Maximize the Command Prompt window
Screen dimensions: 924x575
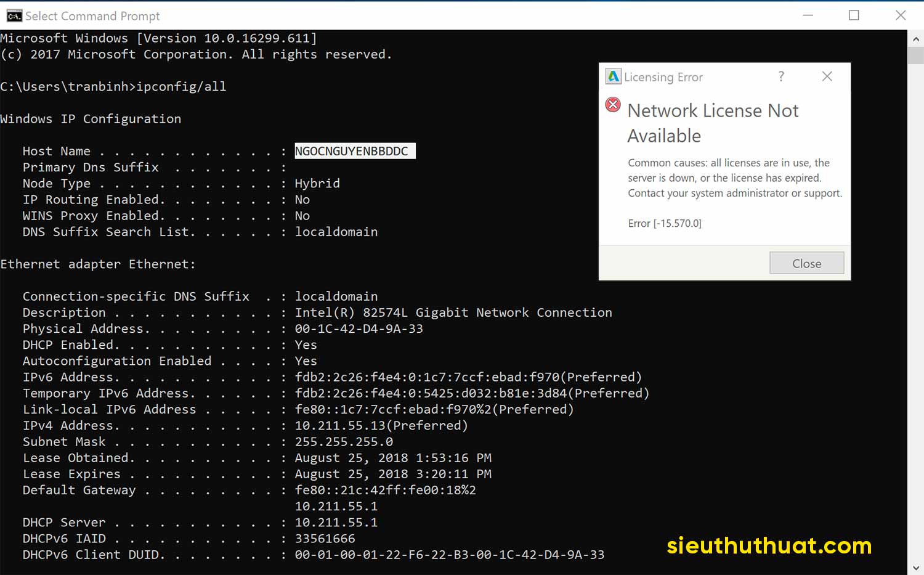[x=854, y=15]
